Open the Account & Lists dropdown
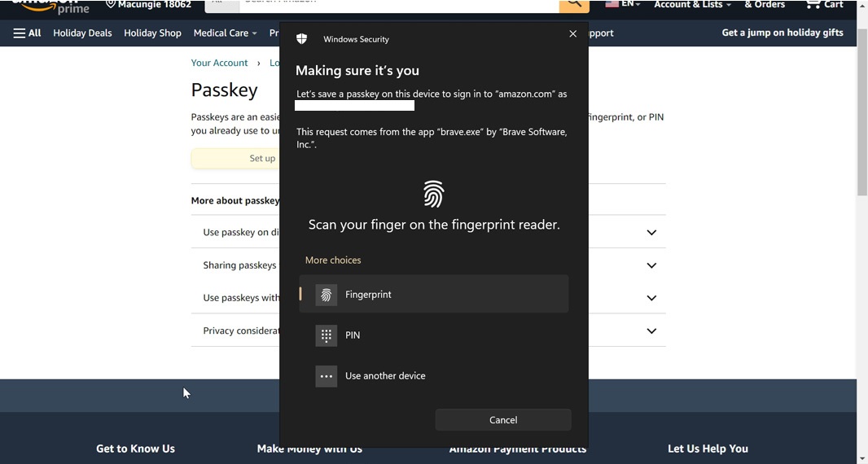The height and width of the screenshot is (464, 868). (x=692, y=5)
